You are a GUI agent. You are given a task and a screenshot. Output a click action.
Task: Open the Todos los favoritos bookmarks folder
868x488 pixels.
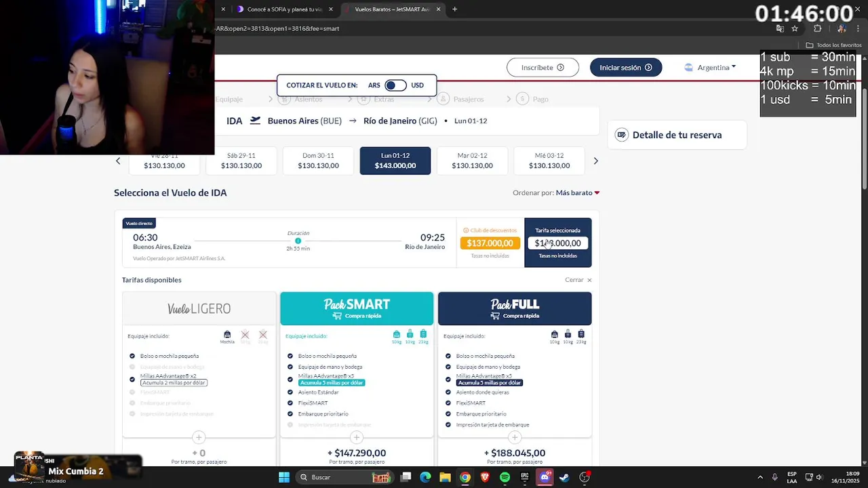tap(833, 45)
